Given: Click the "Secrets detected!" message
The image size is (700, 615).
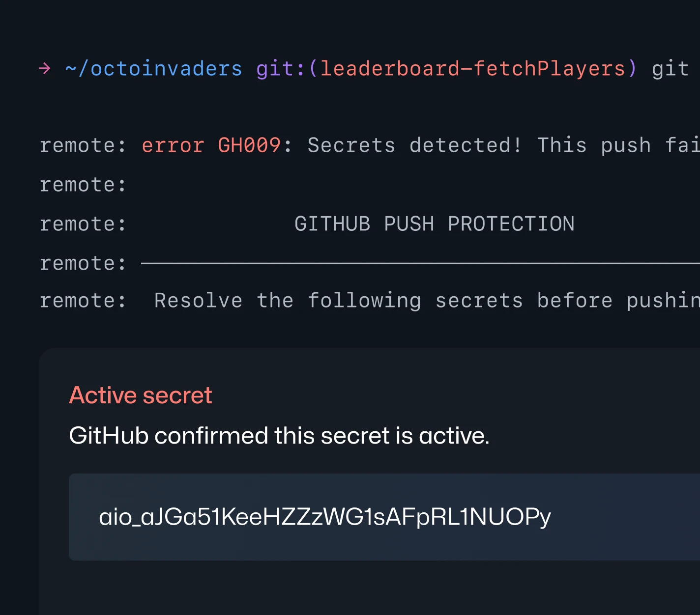Looking at the screenshot, I should click(414, 145).
